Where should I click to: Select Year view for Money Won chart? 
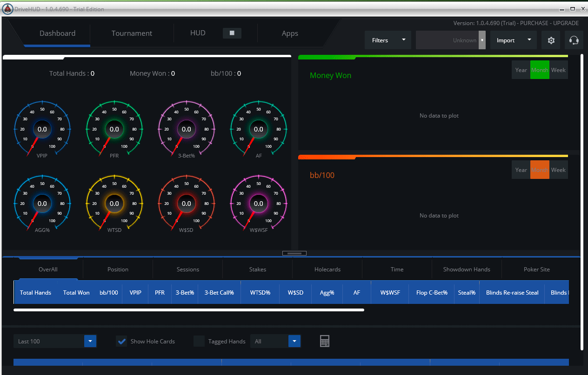(521, 70)
